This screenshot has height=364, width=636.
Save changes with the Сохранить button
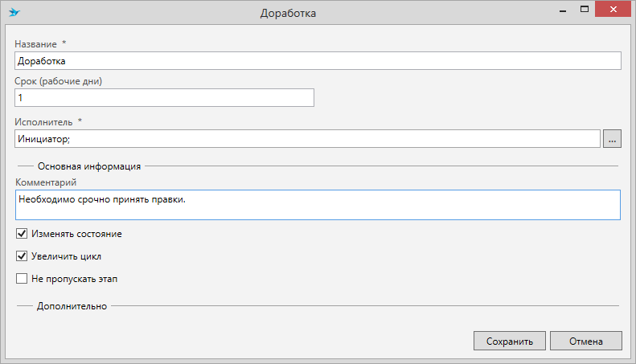(510, 341)
